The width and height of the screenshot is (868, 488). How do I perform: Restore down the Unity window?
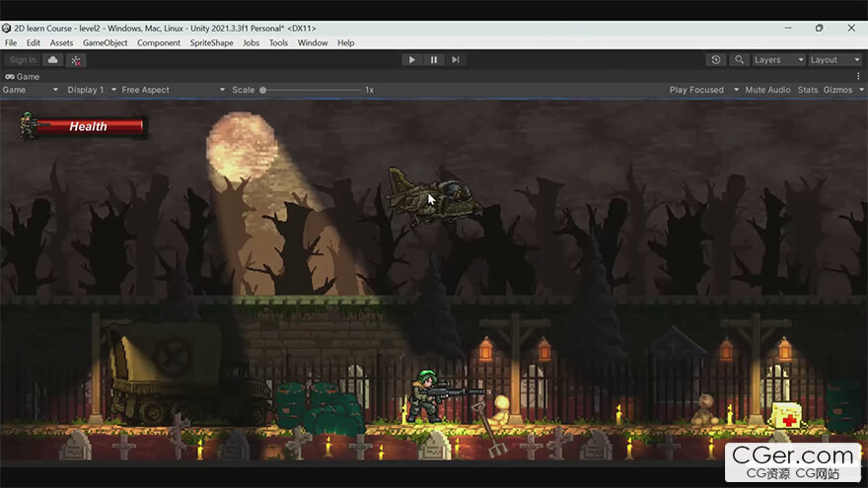820,29
